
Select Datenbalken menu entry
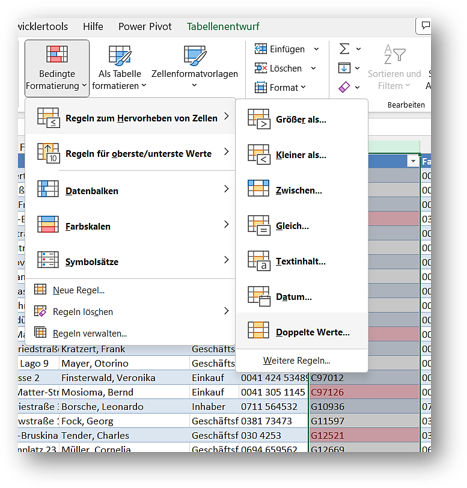click(130, 189)
